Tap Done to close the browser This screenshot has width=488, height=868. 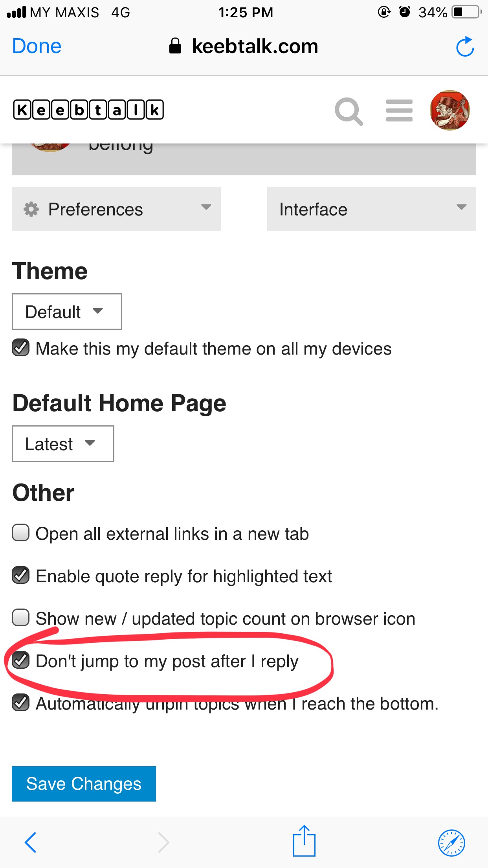point(37,46)
